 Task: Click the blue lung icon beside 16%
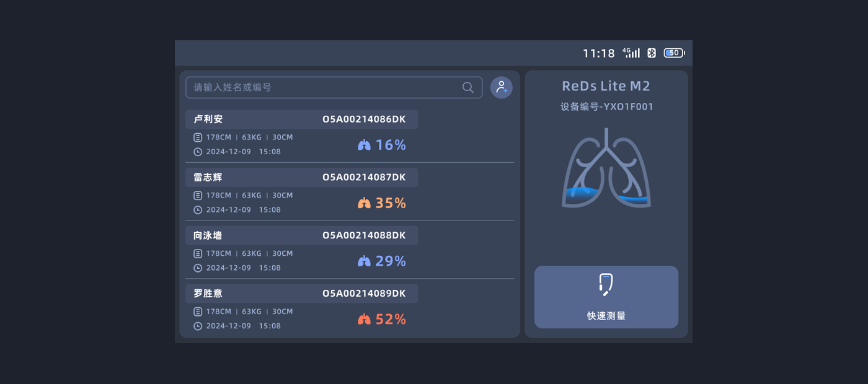[364, 145]
